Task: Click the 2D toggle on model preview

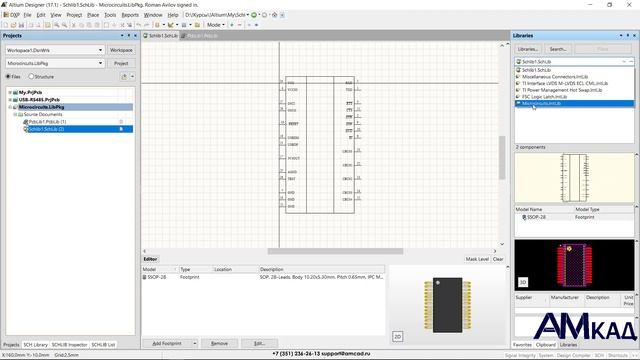Action: 397,336
